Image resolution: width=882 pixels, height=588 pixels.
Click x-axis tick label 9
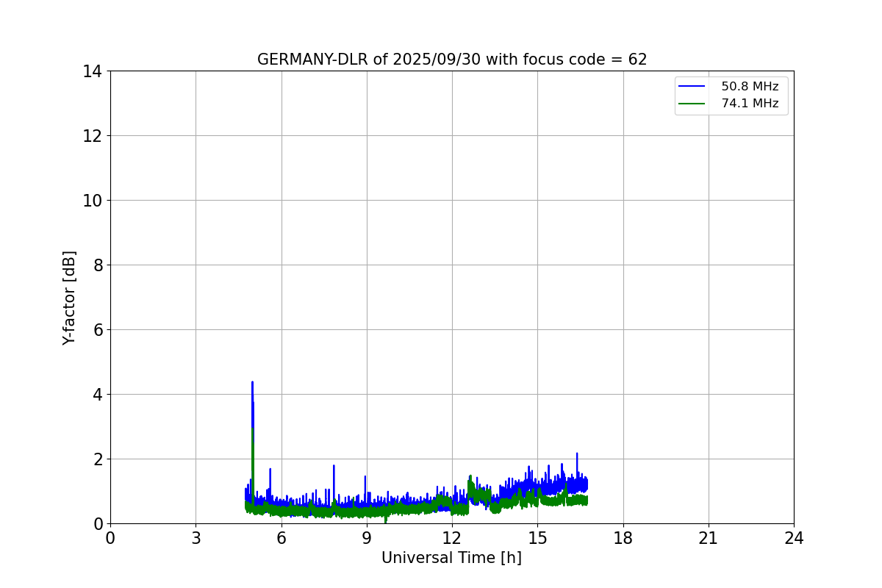coord(367,538)
